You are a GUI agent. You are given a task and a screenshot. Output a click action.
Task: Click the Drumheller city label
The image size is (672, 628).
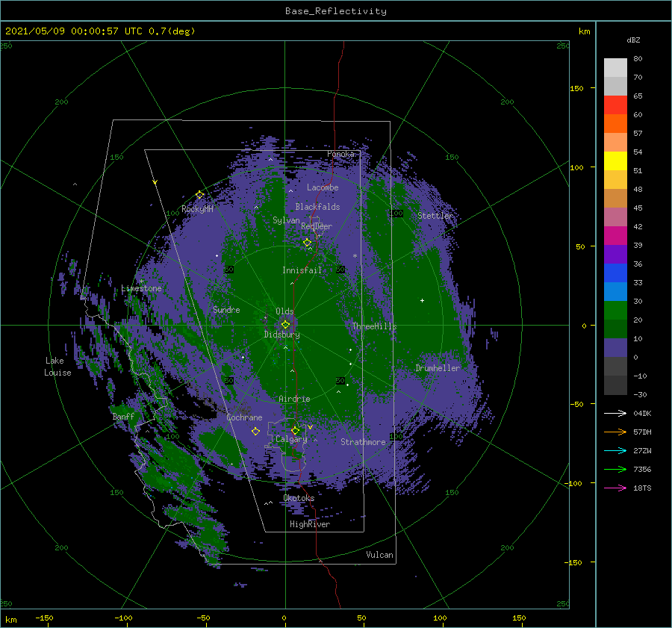tap(438, 368)
